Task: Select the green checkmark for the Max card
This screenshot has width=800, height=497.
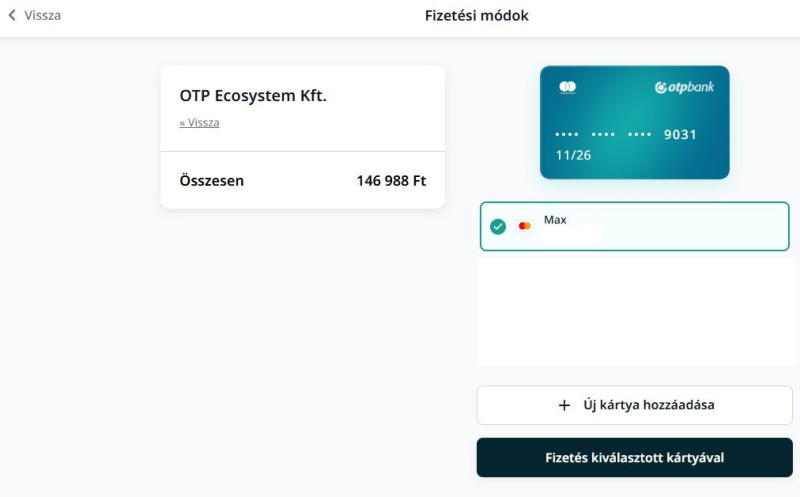Action: tap(498, 226)
